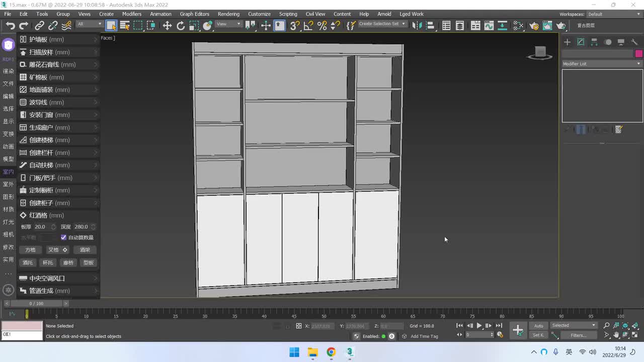
Task: Activate the Select and Move tool
Action: (167, 26)
